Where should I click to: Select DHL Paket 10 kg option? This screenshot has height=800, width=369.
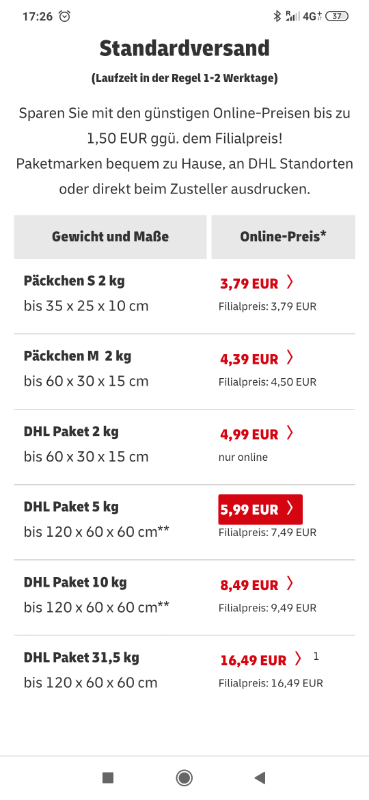coord(184,595)
